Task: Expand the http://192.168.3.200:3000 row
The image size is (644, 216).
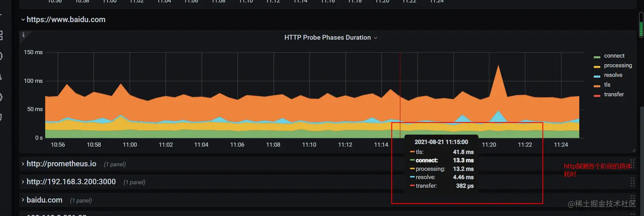Action: pos(23,182)
